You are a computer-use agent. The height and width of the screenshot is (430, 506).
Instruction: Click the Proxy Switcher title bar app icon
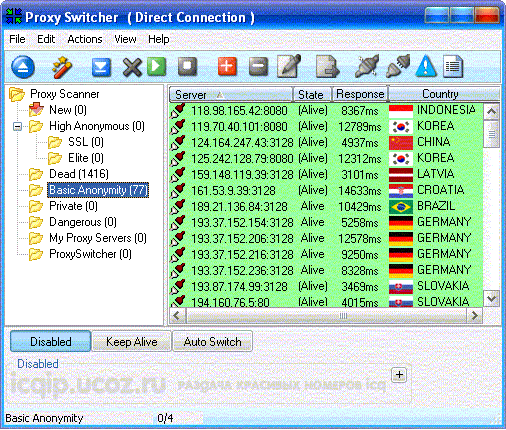coord(14,16)
